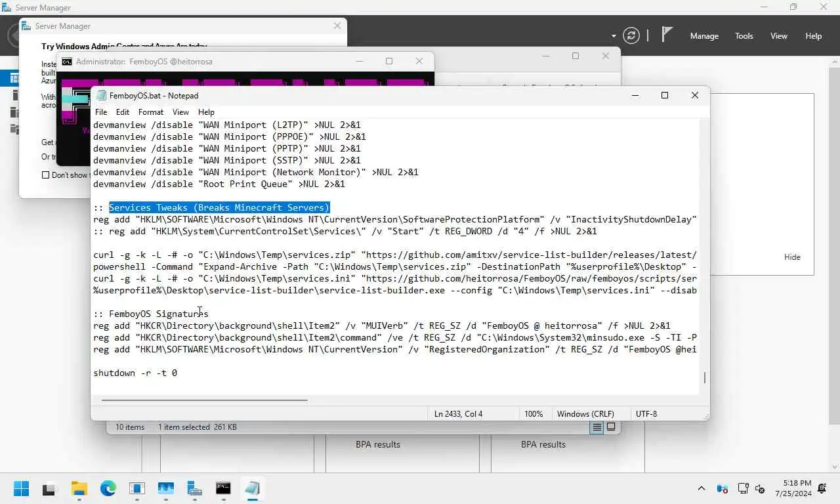Click the Notepad document icon in the title bar
The width and height of the screenshot is (840, 504).
[101, 96]
